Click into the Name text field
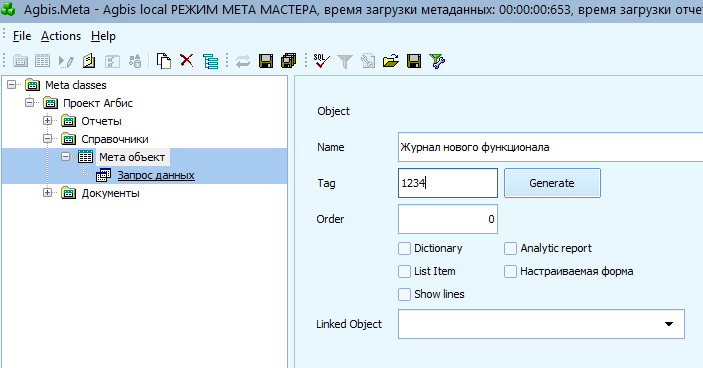Screen dimensions: 703x368 550,147
